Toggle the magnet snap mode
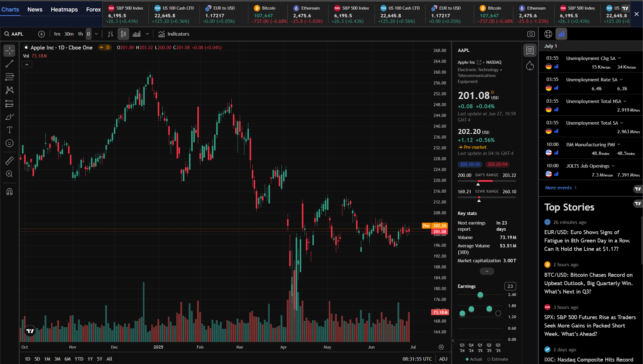 coord(9,192)
